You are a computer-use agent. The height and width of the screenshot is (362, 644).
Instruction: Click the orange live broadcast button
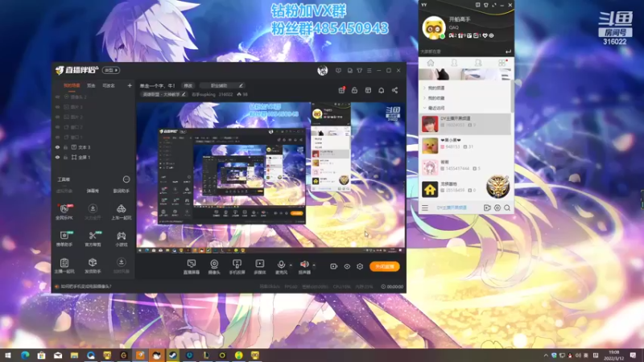click(x=385, y=266)
